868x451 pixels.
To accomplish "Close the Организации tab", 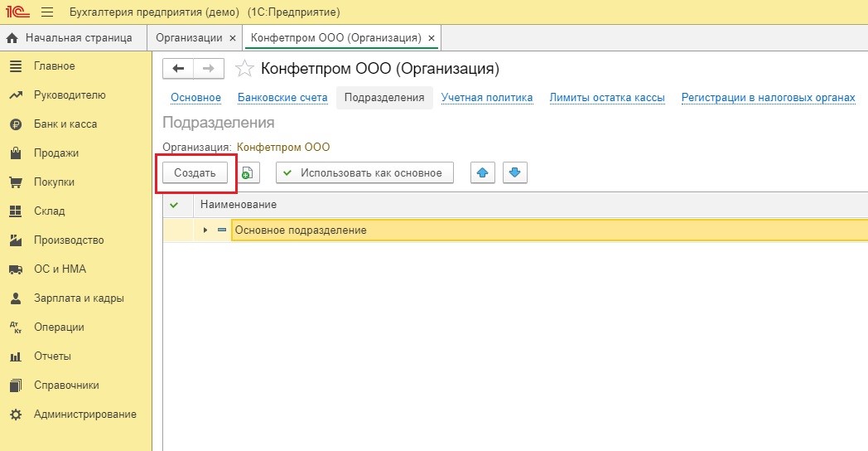I will (x=232, y=38).
